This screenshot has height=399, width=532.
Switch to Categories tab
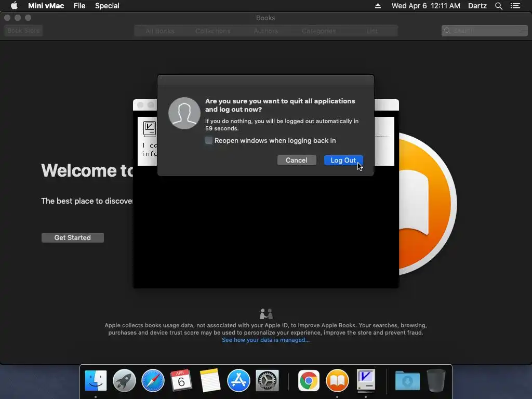click(x=318, y=31)
